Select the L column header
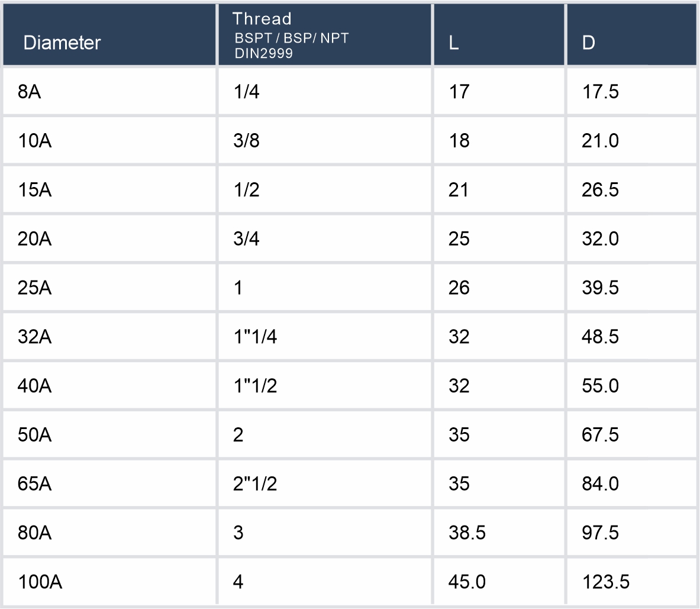 [454, 43]
